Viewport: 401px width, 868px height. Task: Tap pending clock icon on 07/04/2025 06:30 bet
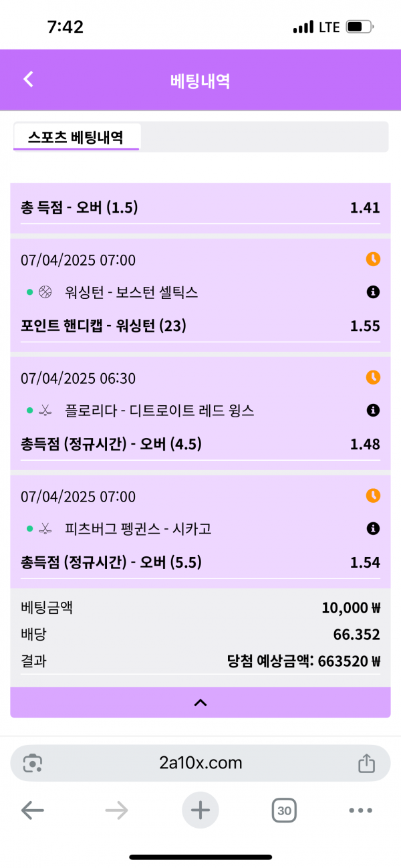pyautogui.click(x=373, y=378)
